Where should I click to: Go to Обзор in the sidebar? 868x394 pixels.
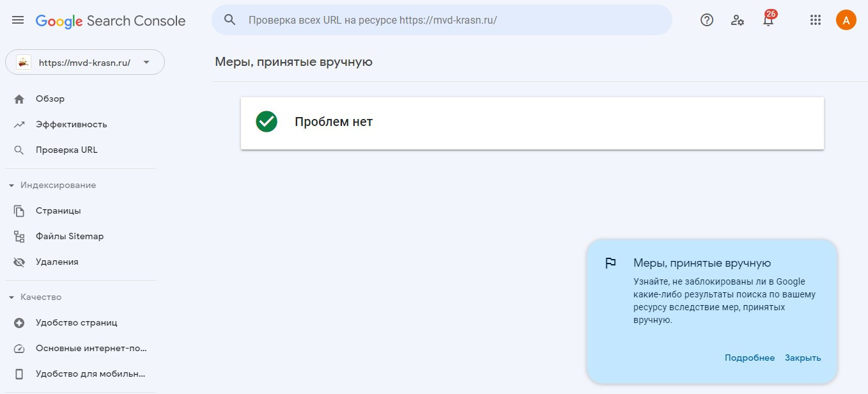(x=50, y=99)
